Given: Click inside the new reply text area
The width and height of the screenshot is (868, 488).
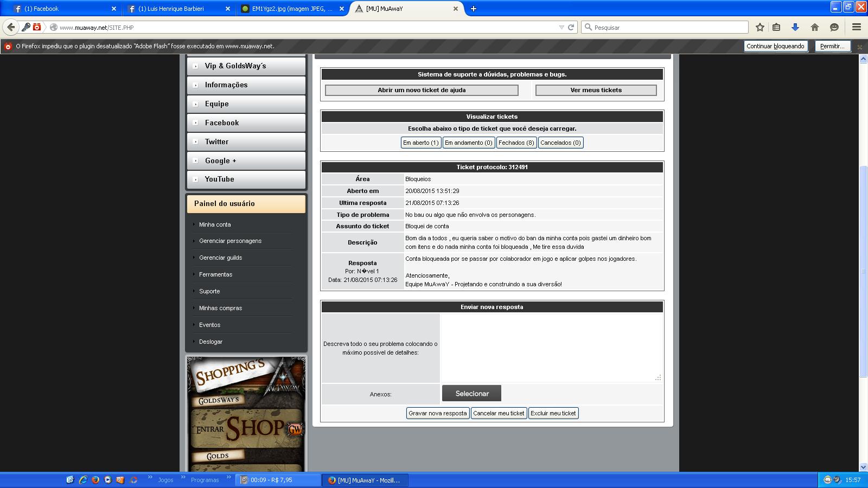Looking at the screenshot, I should click(551, 348).
